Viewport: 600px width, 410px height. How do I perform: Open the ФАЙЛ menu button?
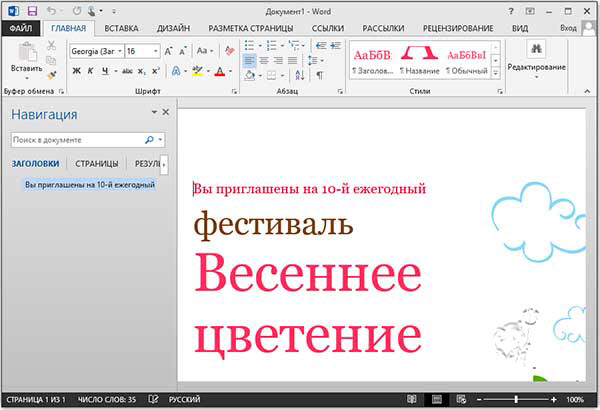(20, 29)
